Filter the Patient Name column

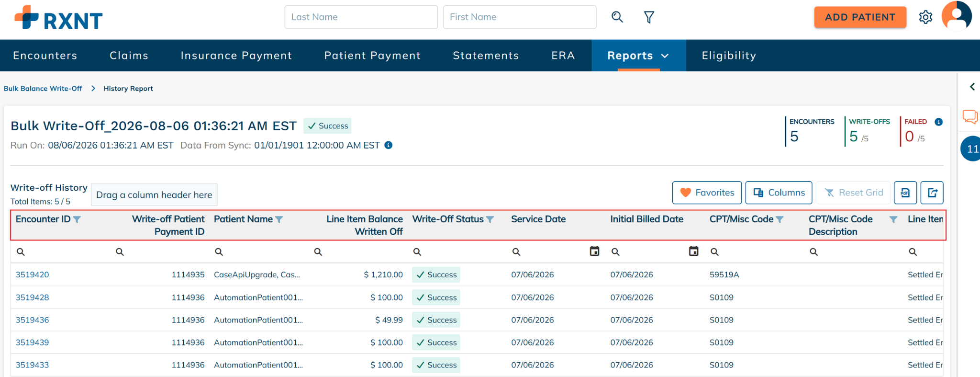279,219
